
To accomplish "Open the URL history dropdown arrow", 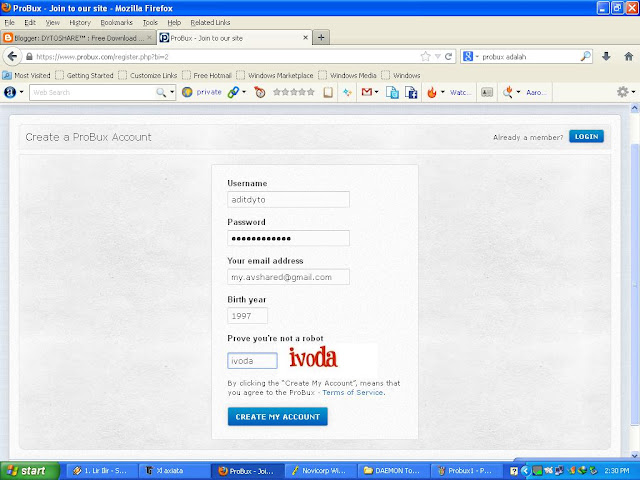I will point(438,56).
